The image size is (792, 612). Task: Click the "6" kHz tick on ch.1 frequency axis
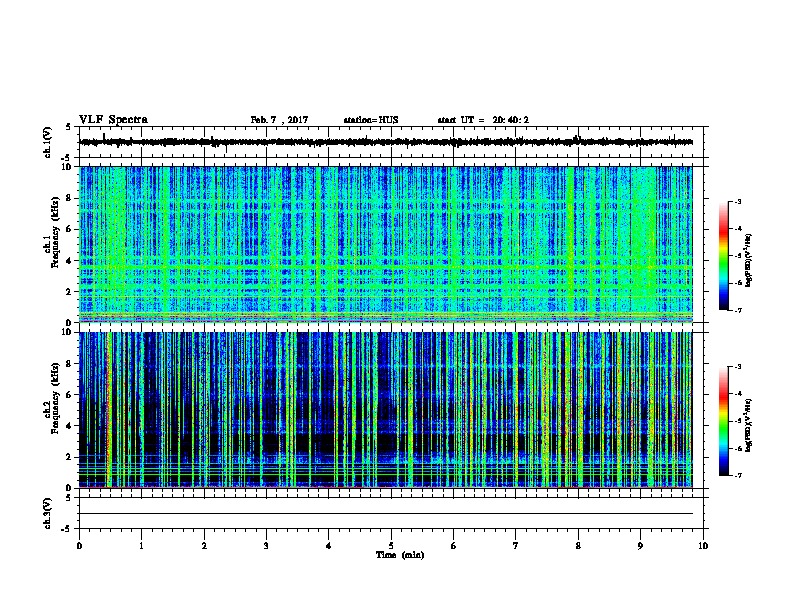pos(69,229)
